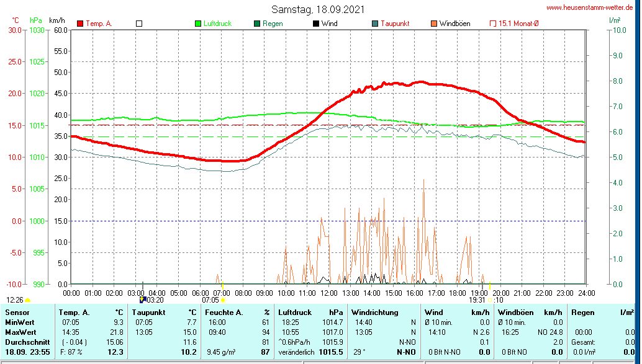
Task: Click the sunset icon beside 19:31
Action: [490, 300]
